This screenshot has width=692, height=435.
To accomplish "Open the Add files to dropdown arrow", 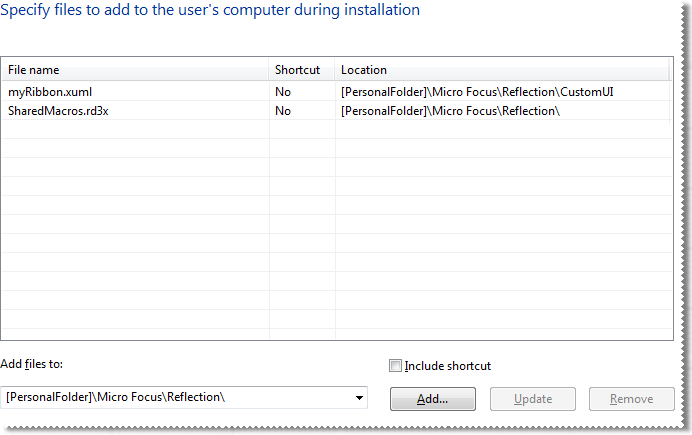I will click(358, 398).
